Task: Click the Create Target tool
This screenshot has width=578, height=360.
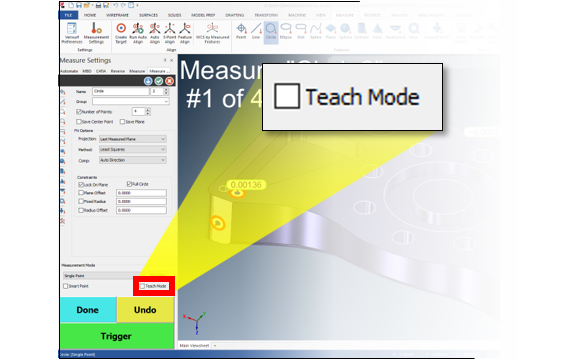Action: [121, 33]
